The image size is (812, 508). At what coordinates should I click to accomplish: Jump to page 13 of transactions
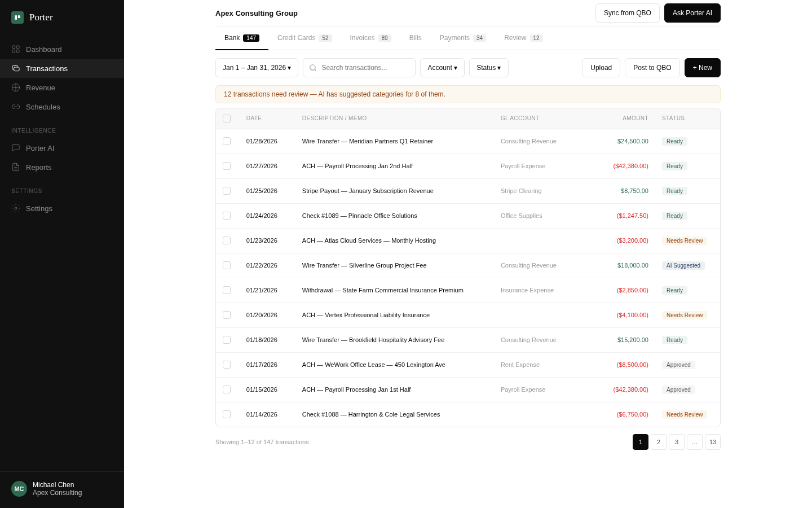click(713, 442)
